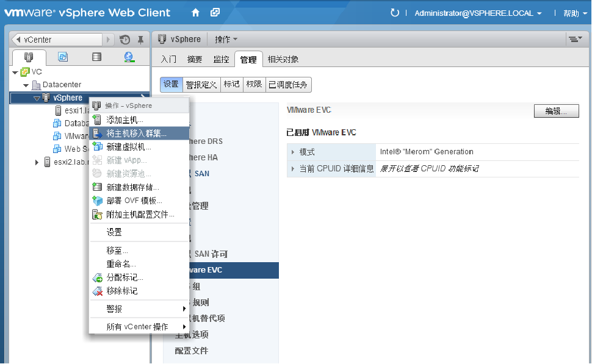The height and width of the screenshot is (364, 592).
Task: Choose 新建虚拟机 from context menu
Action: click(139, 147)
